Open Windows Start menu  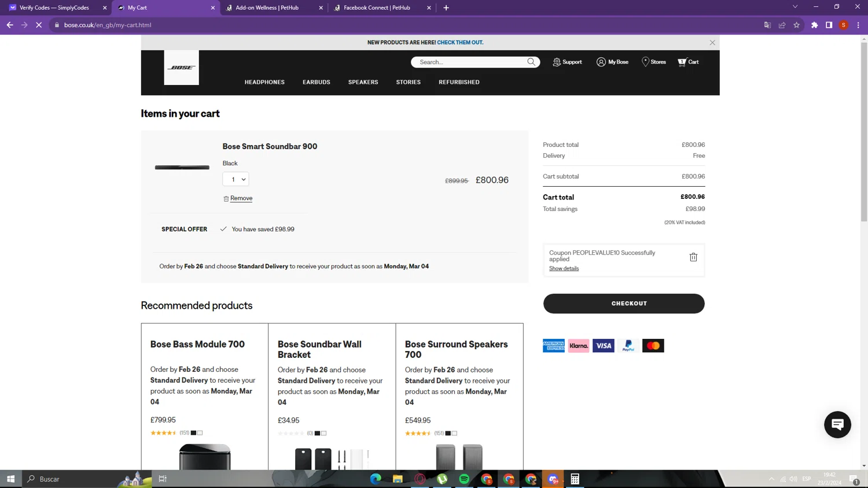pyautogui.click(x=10, y=479)
